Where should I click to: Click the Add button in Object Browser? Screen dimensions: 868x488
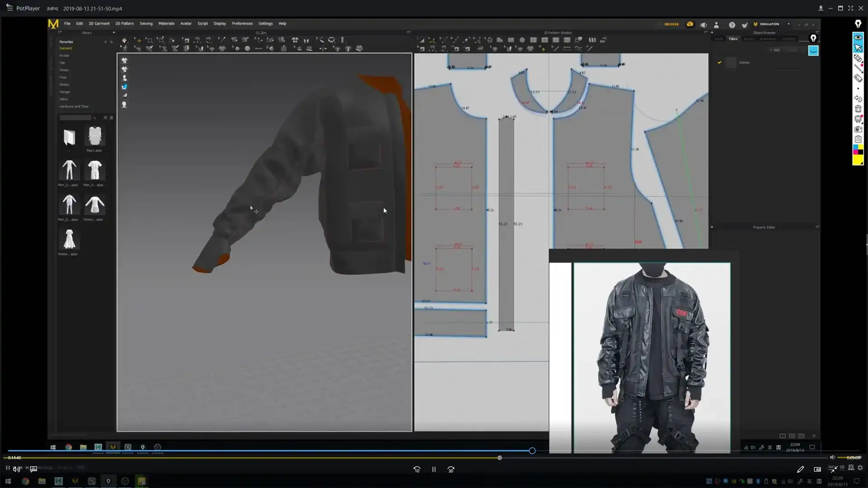(x=775, y=50)
